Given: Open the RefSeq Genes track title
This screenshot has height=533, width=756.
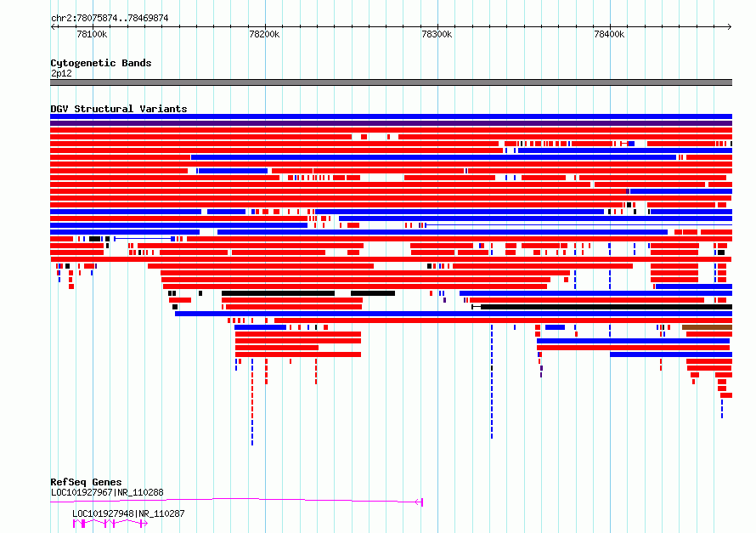Looking at the screenshot, I should pos(87,482).
